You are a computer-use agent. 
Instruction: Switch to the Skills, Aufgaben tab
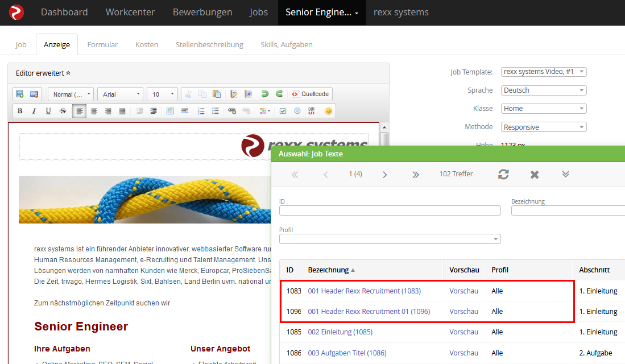pyautogui.click(x=287, y=45)
